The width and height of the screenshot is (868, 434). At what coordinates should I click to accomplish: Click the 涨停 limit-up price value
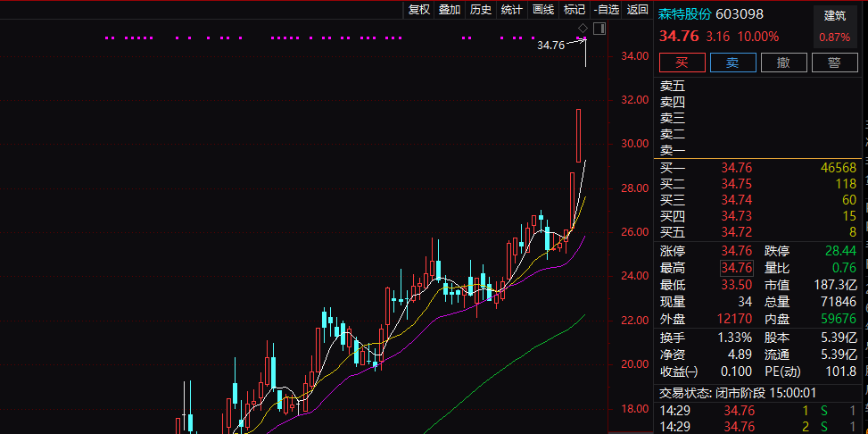tap(737, 251)
